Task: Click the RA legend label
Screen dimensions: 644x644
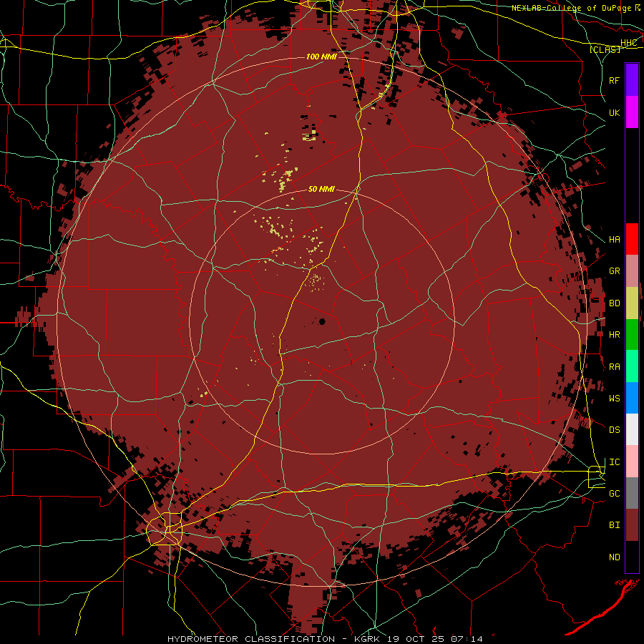Action: point(614,367)
